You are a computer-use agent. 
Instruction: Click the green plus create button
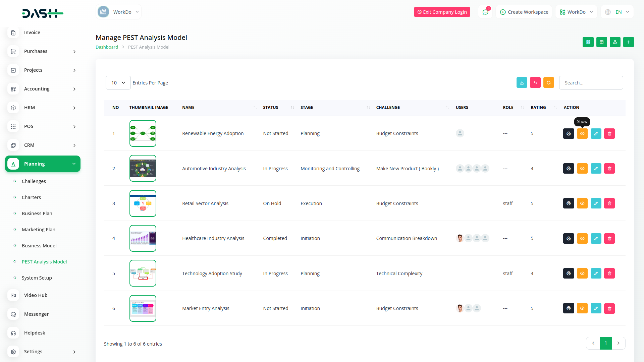(x=628, y=42)
